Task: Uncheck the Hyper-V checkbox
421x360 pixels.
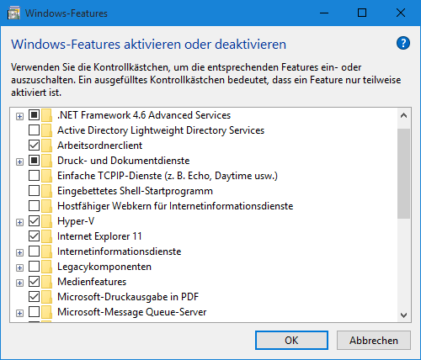Action: pos(34,221)
